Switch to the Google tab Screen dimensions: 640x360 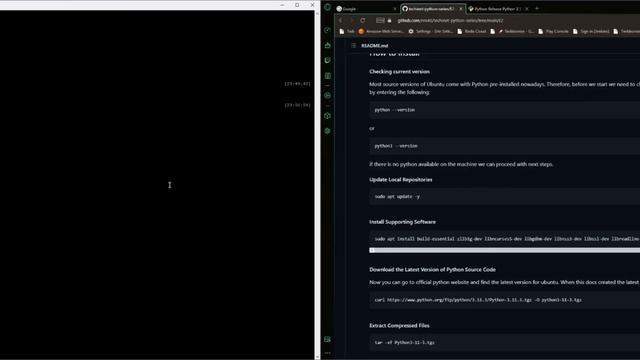coord(365,9)
